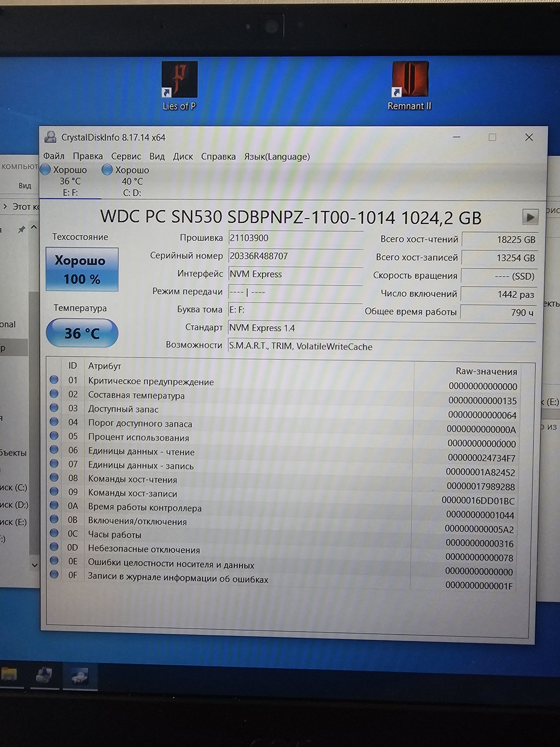This screenshot has width=560, height=747.
Task: Click the CrystalDiskInfo taskbar icon
Action: click(80, 676)
